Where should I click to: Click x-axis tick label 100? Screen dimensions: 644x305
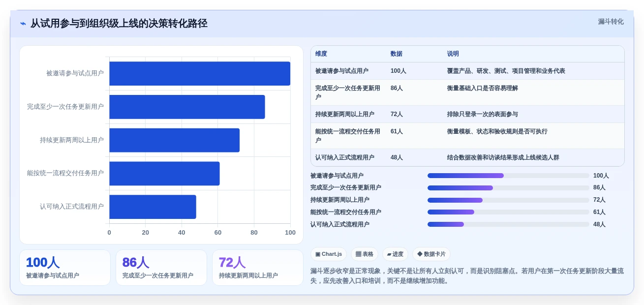pyautogui.click(x=290, y=233)
